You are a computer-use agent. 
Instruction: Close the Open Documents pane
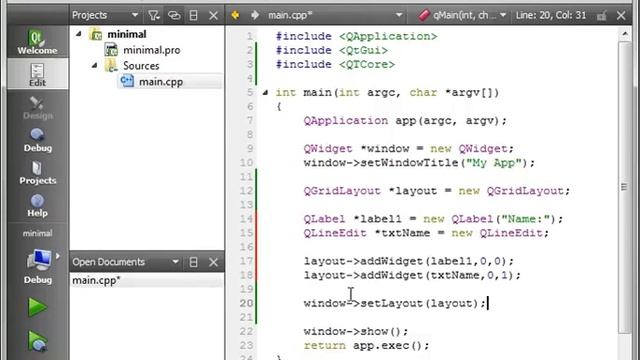point(213,262)
